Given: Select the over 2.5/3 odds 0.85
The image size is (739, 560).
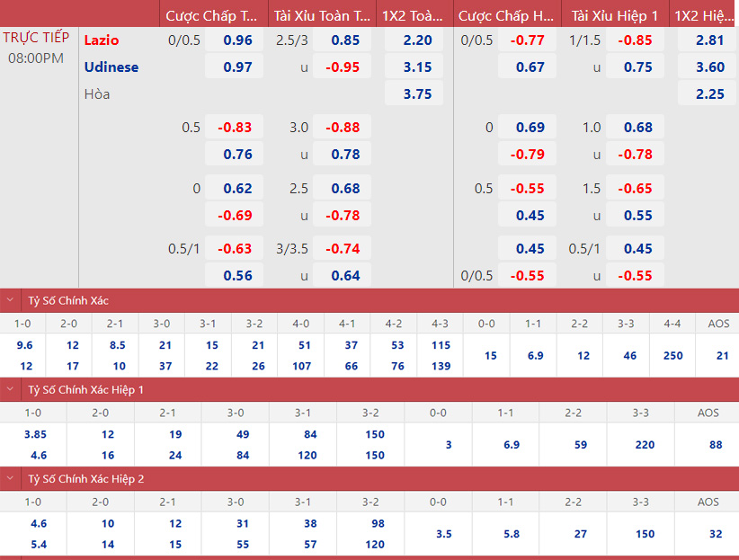Looking at the screenshot, I should click(x=345, y=40).
